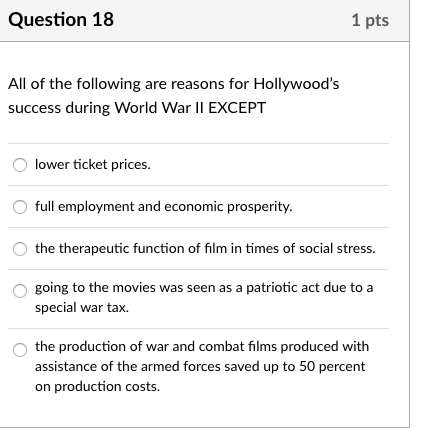Click the "Question 18" heading

point(61,19)
